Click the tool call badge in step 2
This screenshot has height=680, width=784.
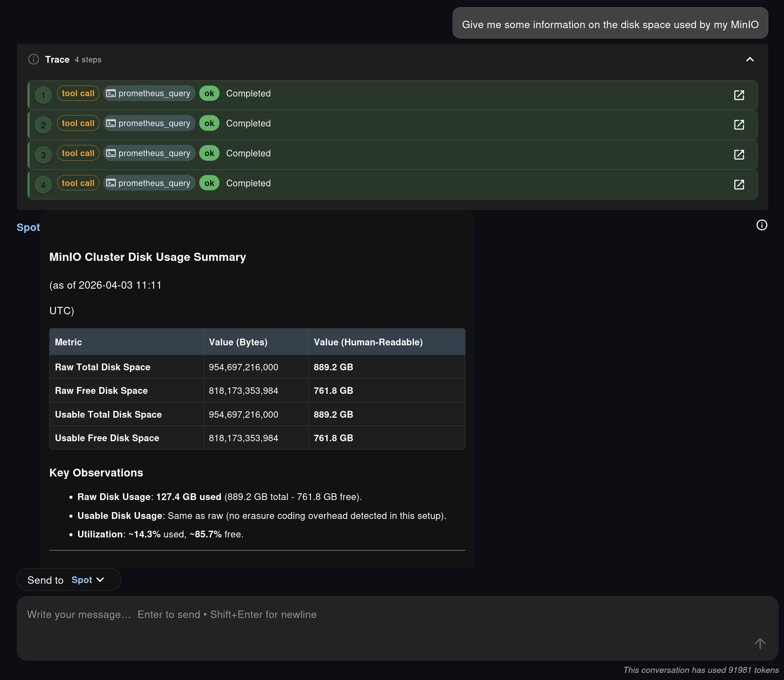(78, 123)
